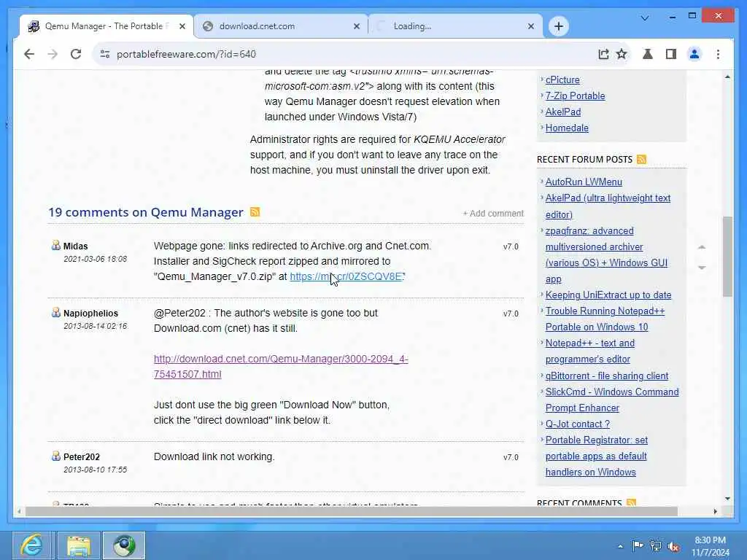The image size is (747, 560).
Task: Click the vertical scrollbar thumb
Action: pos(727,256)
